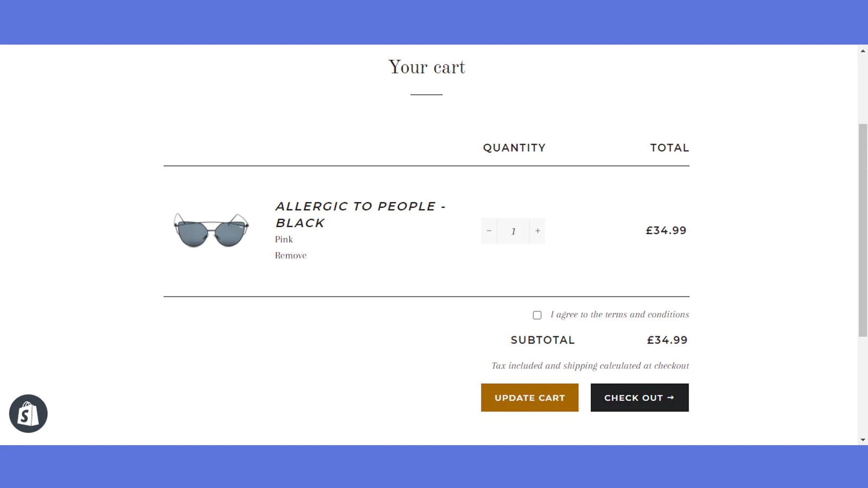
Task: Decrease quantity with the minus button
Action: [x=489, y=231]
